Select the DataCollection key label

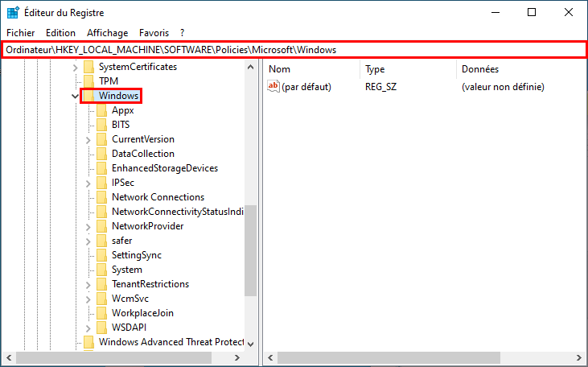(143, 154)
